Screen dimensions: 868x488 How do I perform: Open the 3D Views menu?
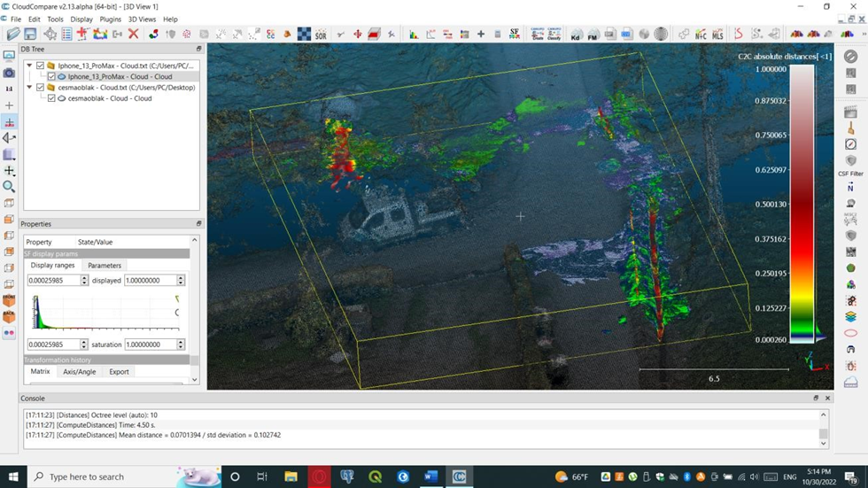point(142,19)
